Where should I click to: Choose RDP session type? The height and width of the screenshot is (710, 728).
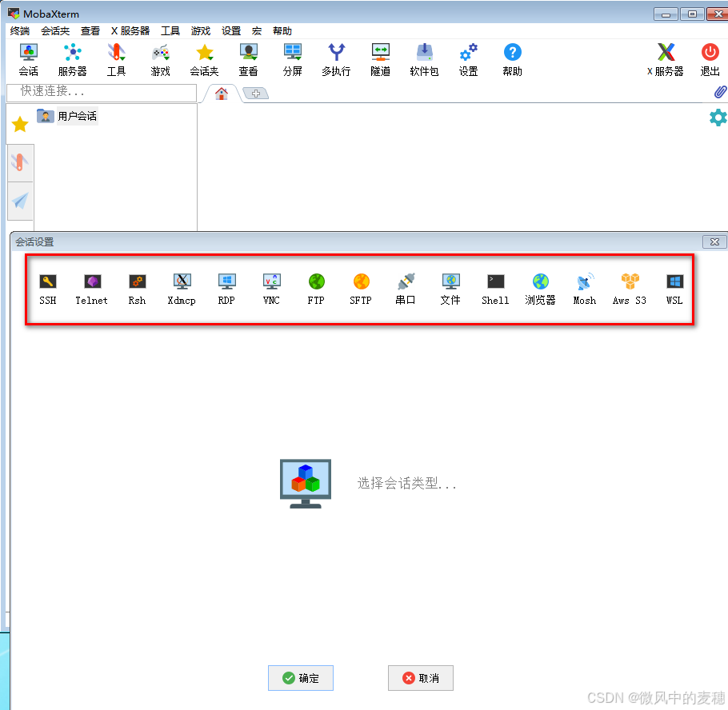click(226, 289)
